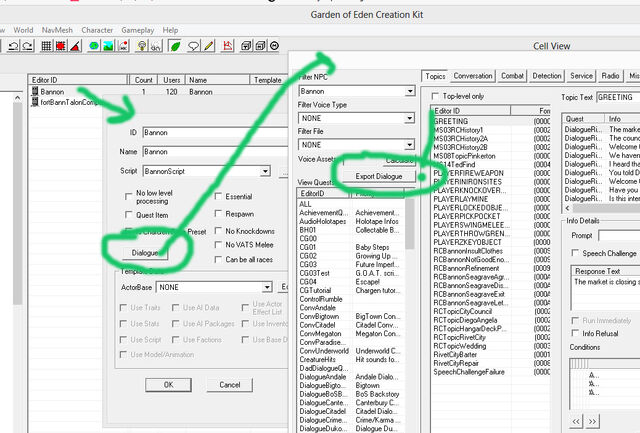640x433 pixels.
Task: Open the speech bubble dialogue icon
Action: point(193,46)
